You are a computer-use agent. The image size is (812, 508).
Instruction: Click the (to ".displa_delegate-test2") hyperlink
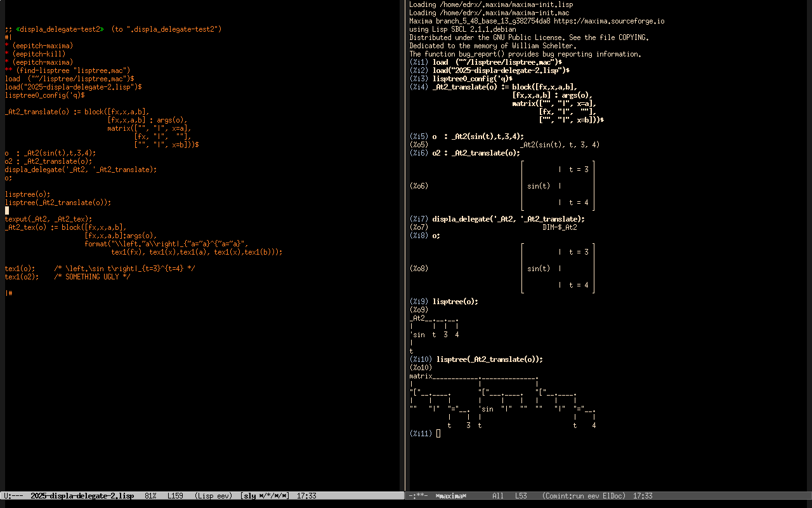click(x=166, y=29)
